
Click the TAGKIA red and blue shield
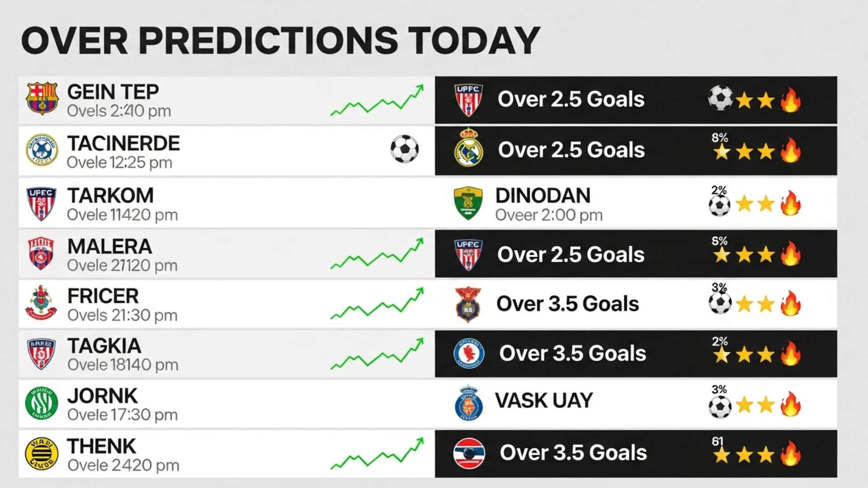41,353
